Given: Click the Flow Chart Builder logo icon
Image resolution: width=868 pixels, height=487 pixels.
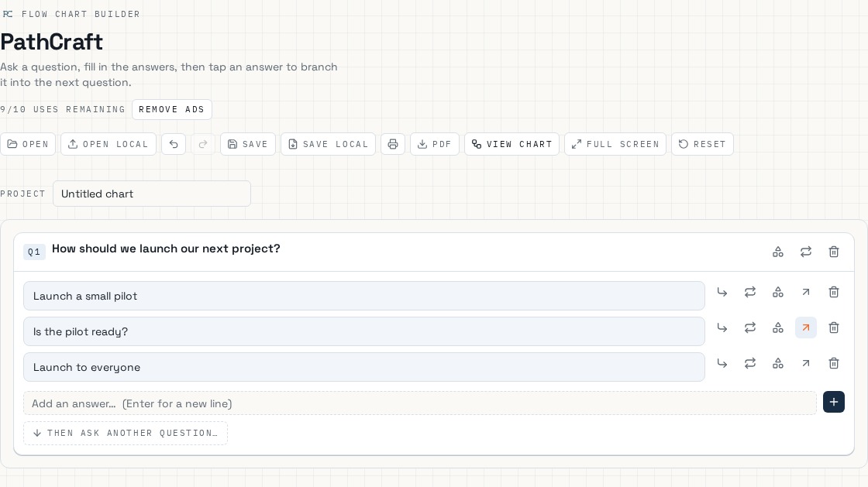Looking at the screenshot, I should tap(8, 14).
